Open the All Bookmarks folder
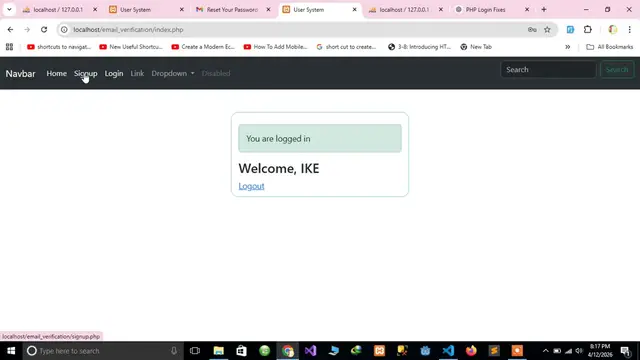 (609, 47)
